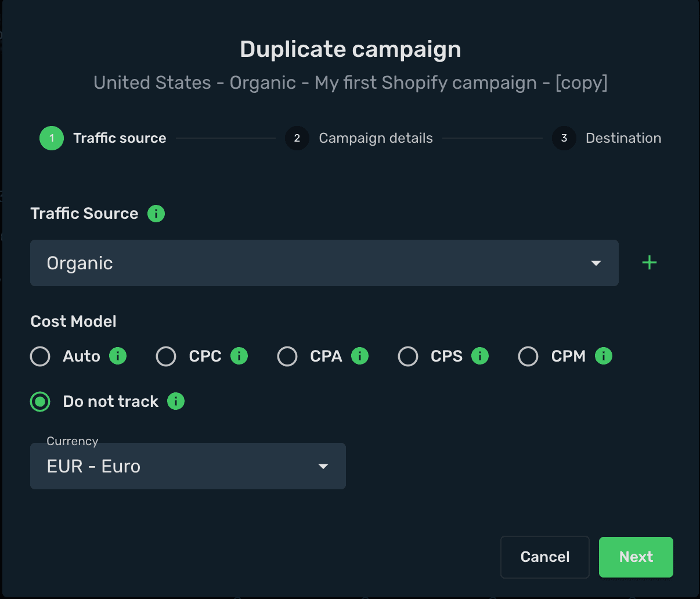This screenshot has height=599, width=700.
Task: Click the green Next button
Action: click(x=636, y=557)
